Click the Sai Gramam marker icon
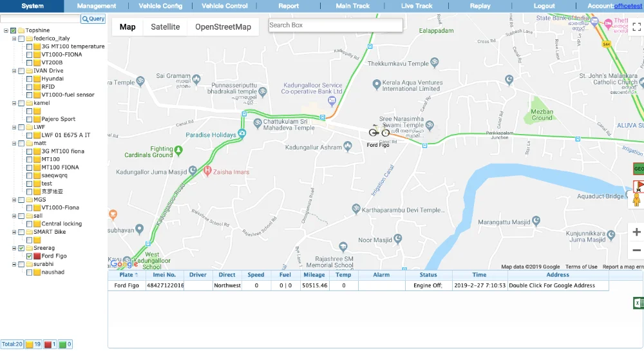Viewport: 644px width, 351px height. [196, 79]
